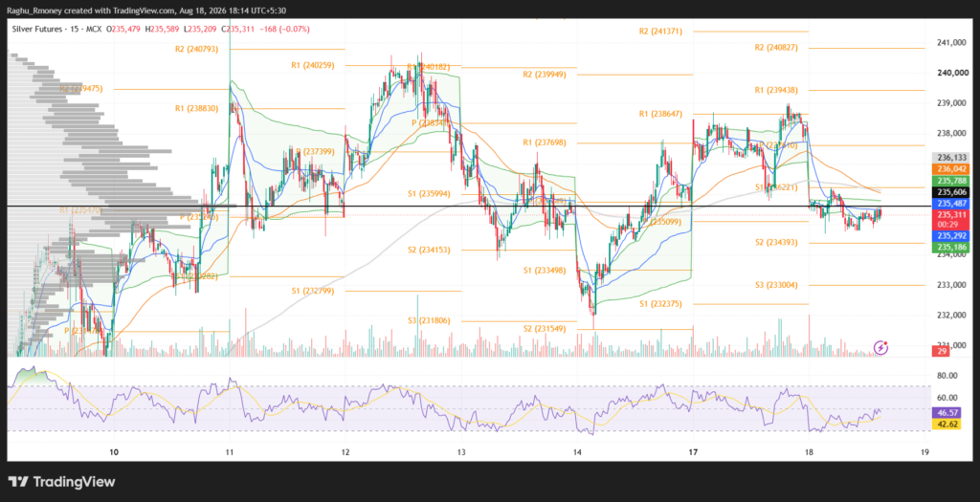Click date label 14 on time axis
This screenshot has width=980, height=502.
pos(577,451)
